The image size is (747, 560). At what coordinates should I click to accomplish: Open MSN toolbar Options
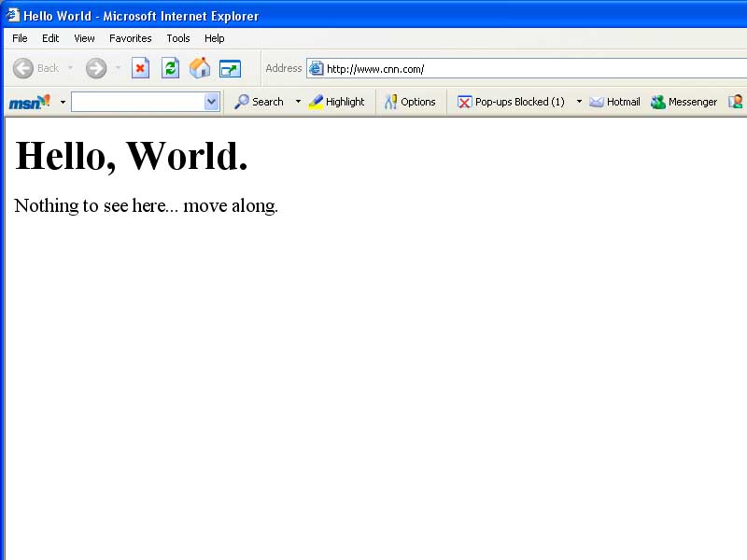click(x=410, y=102)
